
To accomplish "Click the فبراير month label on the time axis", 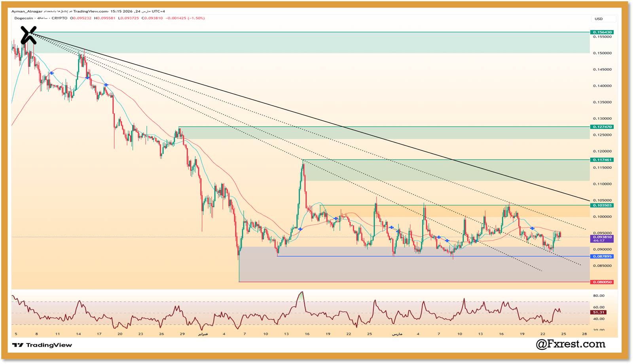I will tap(203, 334).
